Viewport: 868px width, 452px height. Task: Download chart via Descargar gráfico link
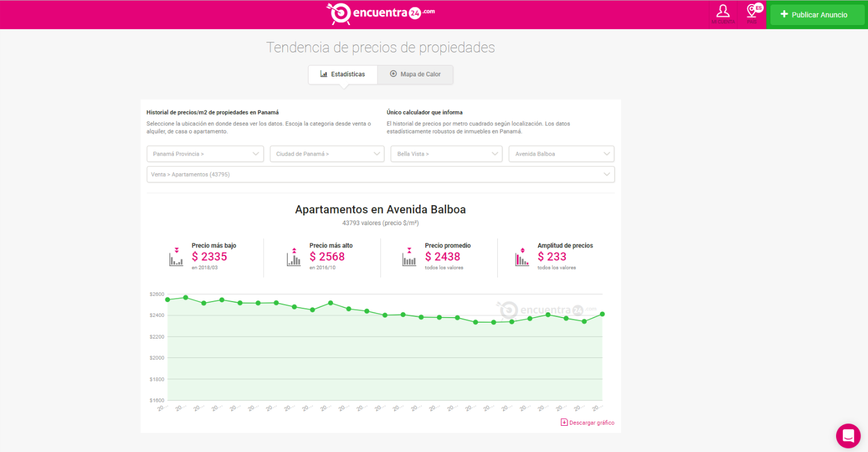coord(587,423)
